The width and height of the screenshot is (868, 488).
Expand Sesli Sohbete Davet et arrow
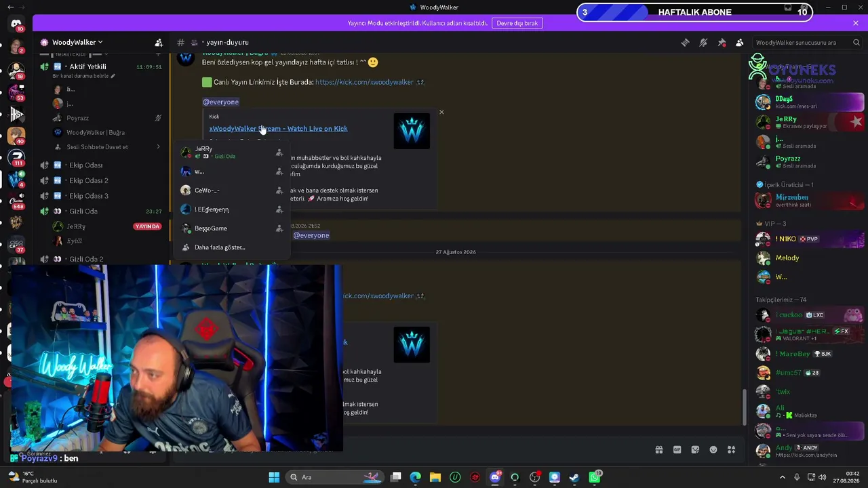click(x=158, y=147)
